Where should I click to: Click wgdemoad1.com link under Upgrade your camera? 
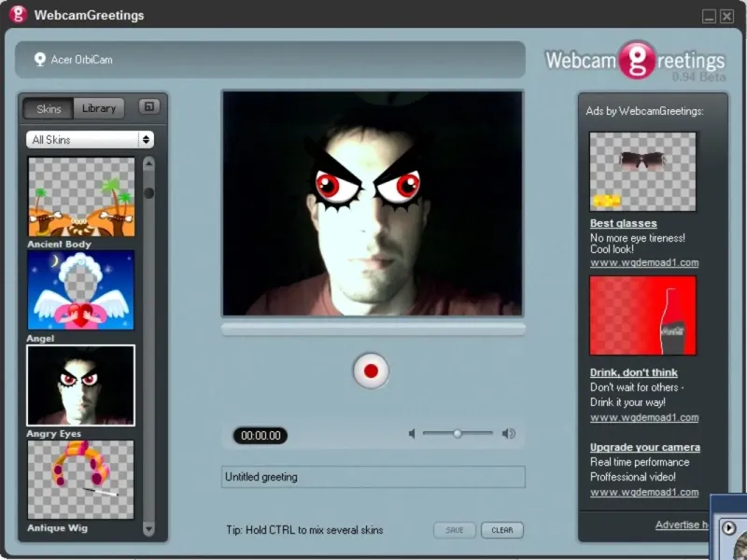[x=644, y=492]
